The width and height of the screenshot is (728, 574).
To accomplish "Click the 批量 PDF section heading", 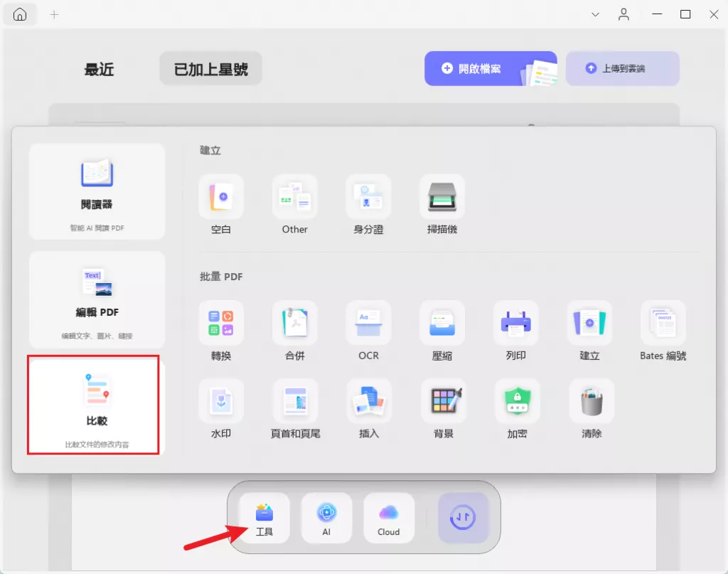I will [221, 277].
